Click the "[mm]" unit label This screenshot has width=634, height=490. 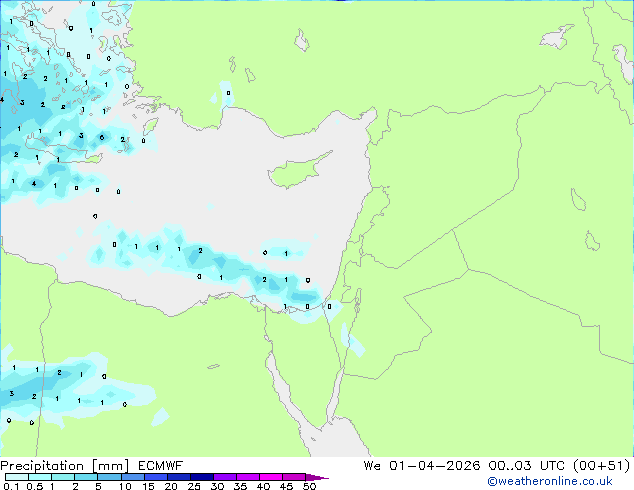110,466
